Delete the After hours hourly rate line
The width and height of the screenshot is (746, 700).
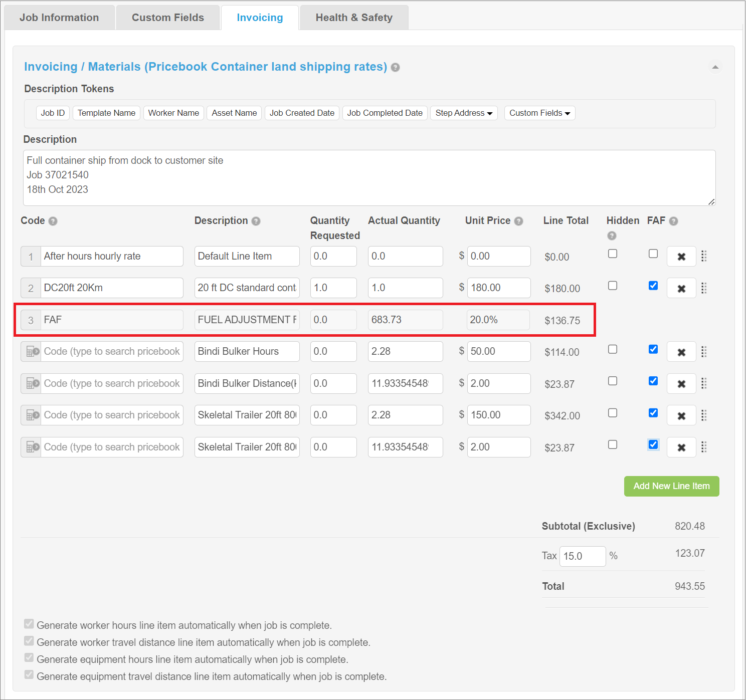point(681,257)
